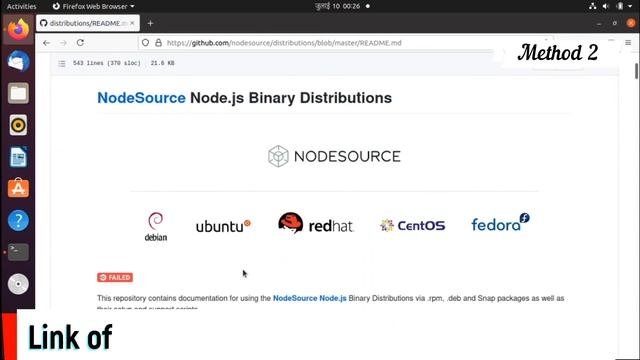Open Firefox from the Ubuntu dock

pos(18,29)
